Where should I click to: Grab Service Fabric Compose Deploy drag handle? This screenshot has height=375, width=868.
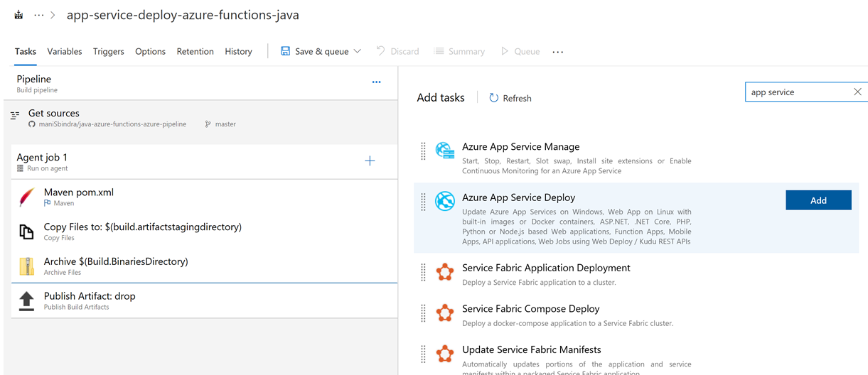[x=423, y=313]
